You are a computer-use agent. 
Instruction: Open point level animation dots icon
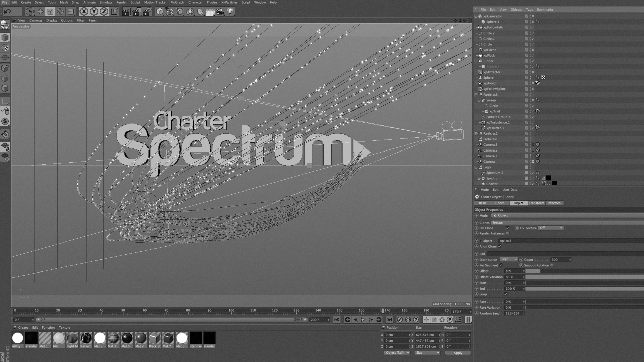458,320
